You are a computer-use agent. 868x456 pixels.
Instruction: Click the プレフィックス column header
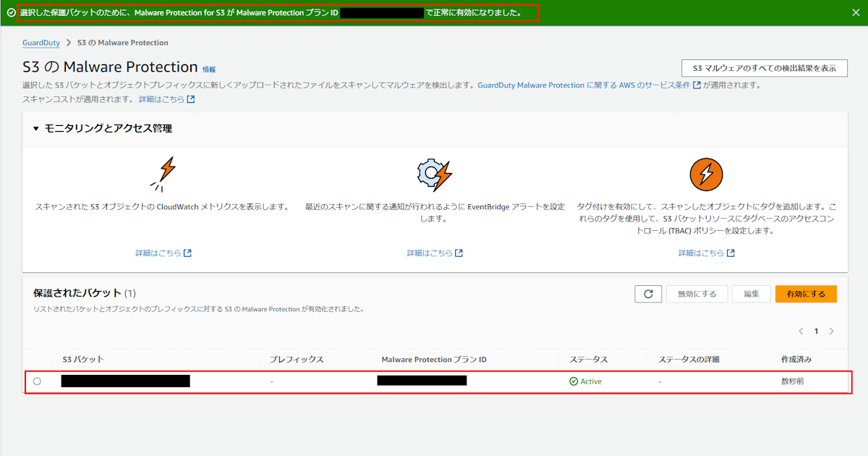click(x=297, y=360)
